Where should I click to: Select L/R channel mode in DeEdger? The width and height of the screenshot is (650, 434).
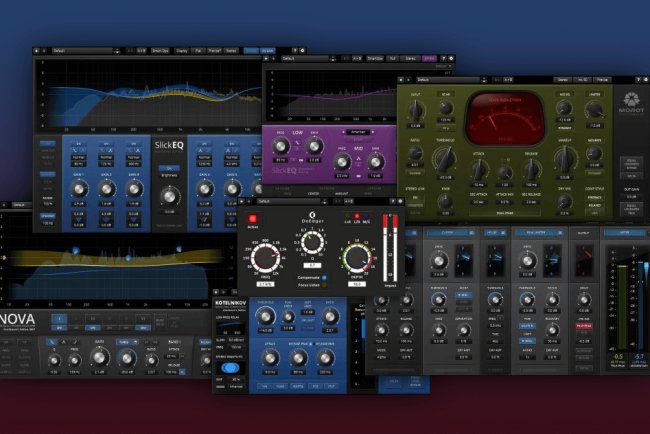click(x=357, y=216)
